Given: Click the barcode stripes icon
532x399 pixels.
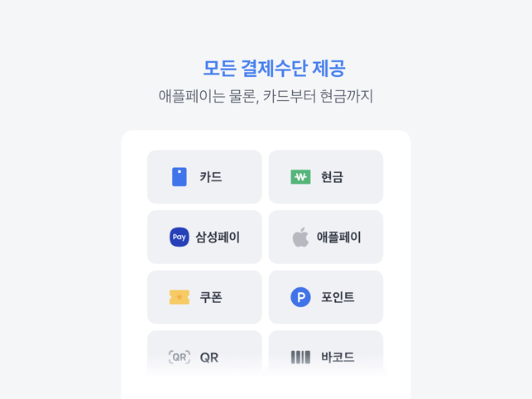Looking at the screenshot, I should (x=300, y=358).
